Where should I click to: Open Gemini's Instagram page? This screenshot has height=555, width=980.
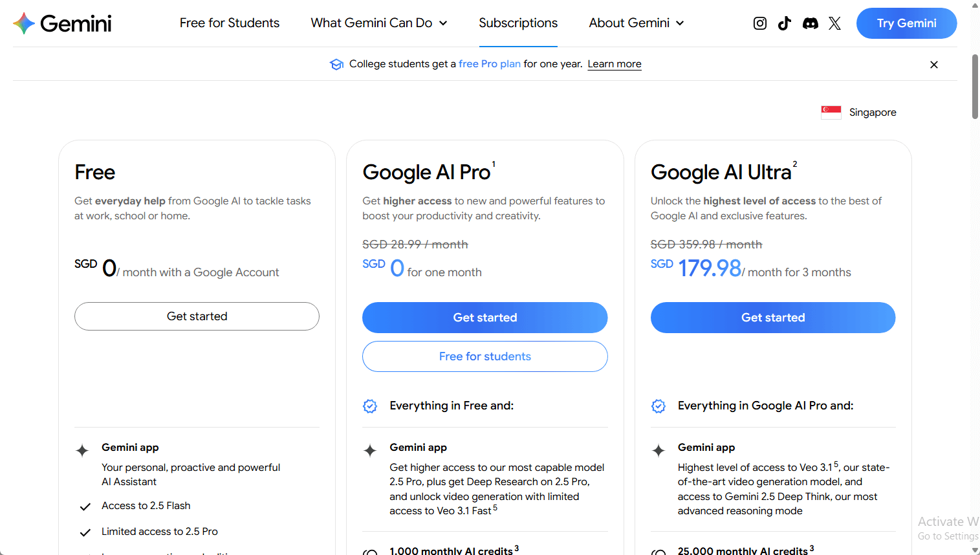[759, 23]
